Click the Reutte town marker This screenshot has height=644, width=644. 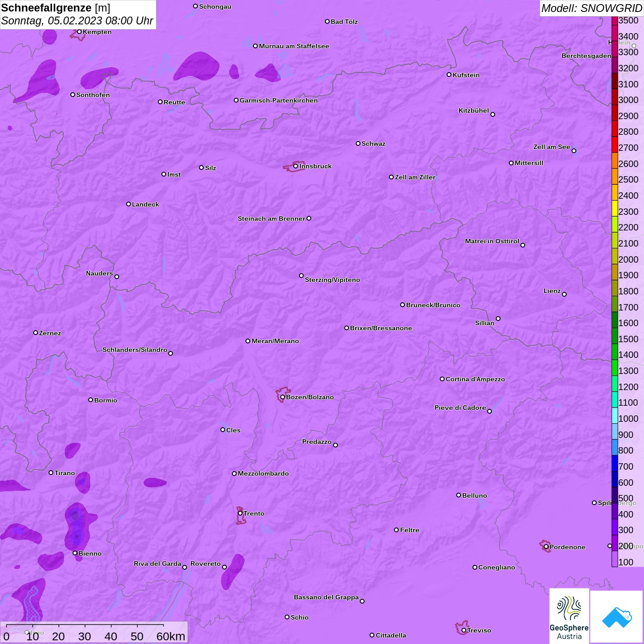[x=160, y=102]
